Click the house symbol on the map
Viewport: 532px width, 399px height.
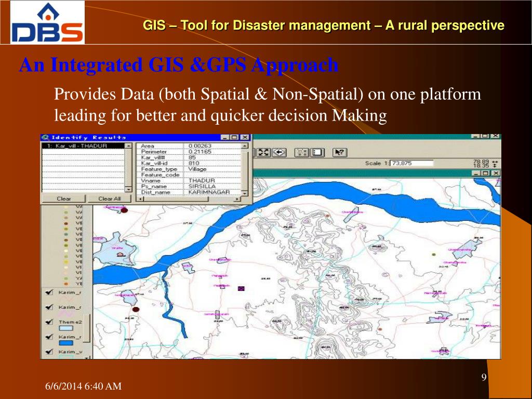120,254
